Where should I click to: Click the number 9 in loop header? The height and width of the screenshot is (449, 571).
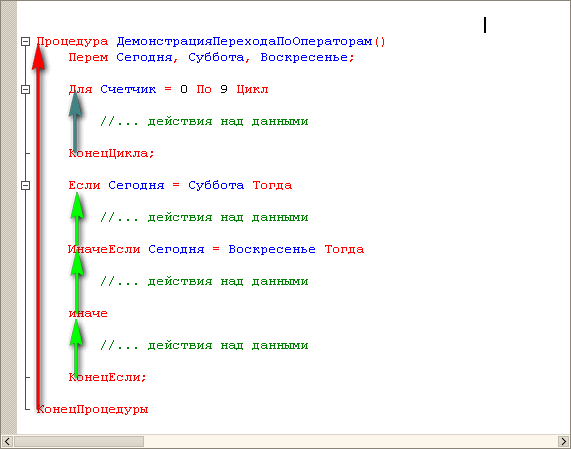[224, 90]
